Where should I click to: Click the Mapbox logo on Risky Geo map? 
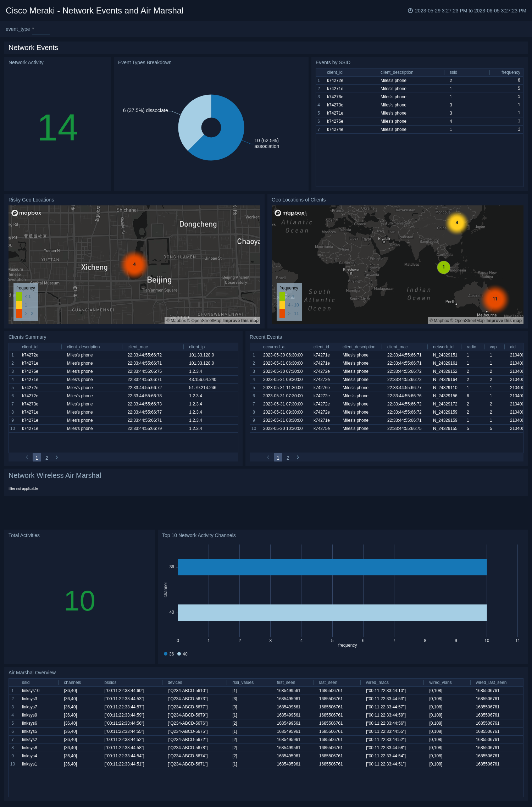[26, 213]
